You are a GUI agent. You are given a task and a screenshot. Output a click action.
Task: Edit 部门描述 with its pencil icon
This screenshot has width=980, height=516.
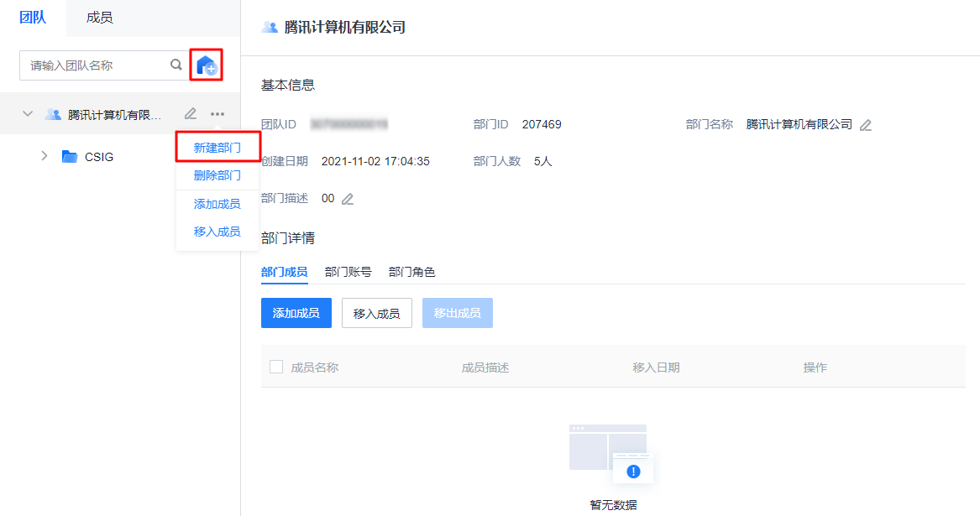coord(348,199)
